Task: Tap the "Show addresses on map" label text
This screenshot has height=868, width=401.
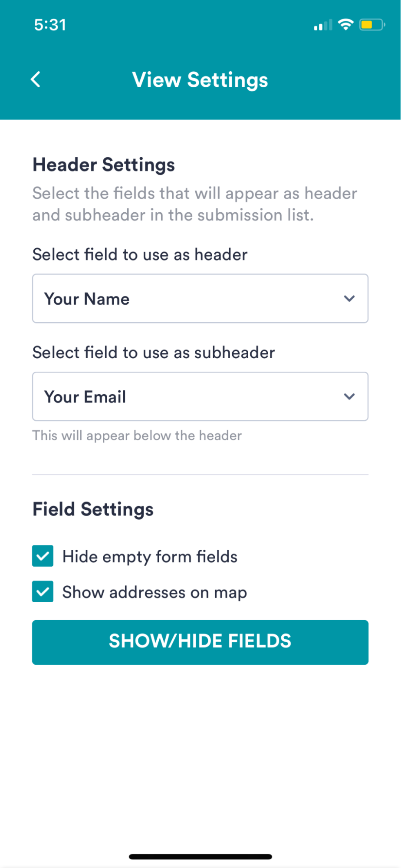Action: point(154,592)
